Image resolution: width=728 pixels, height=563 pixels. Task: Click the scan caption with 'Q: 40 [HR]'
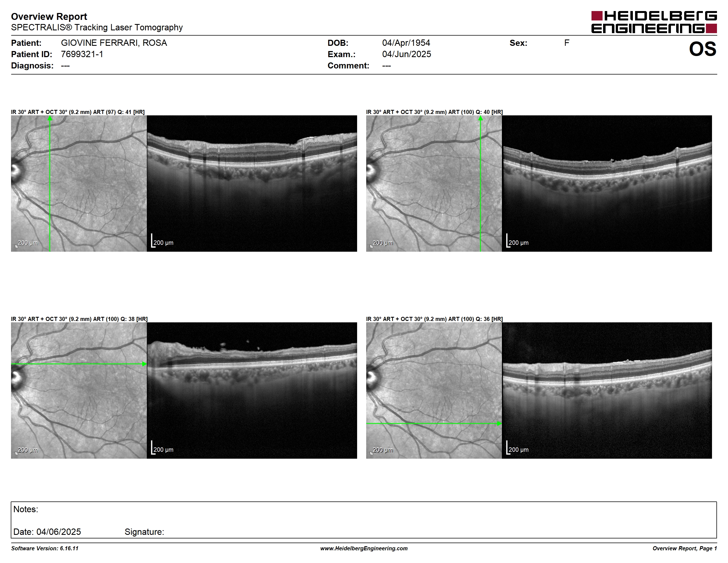[x=434, y=112]
